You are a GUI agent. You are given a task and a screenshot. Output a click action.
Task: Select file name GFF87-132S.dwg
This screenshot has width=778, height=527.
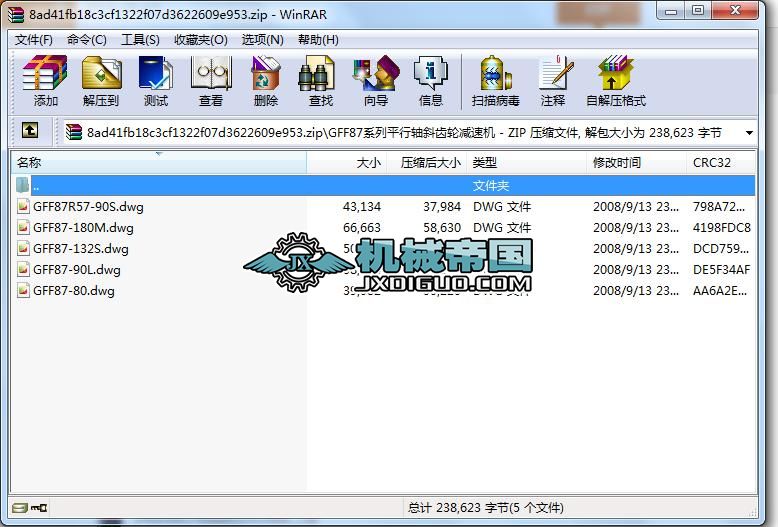click(81, 249)
